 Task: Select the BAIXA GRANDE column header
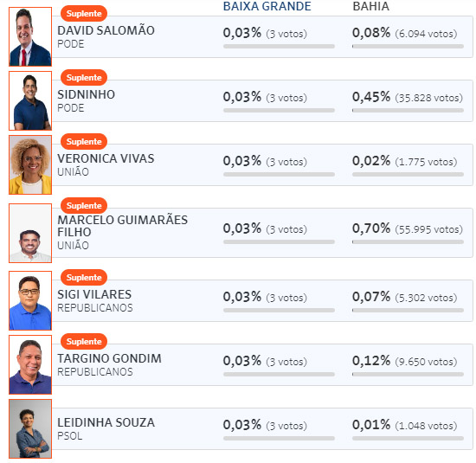pyautogui.click(x=267, y=6)
